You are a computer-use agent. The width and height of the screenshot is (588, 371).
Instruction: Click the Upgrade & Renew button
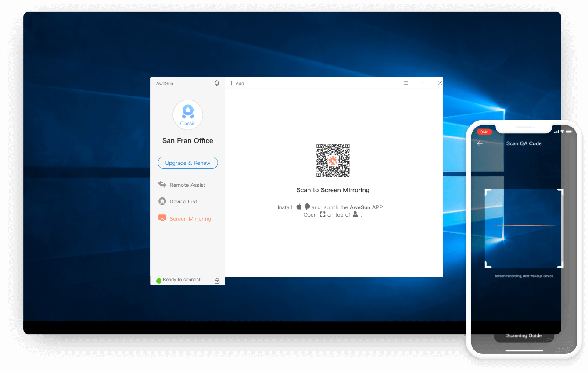coord(188,163)
